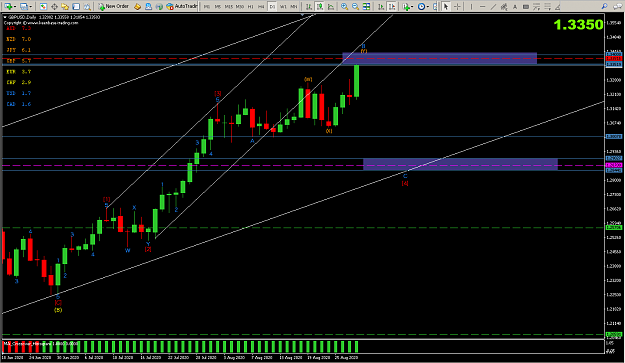
Task: Switch to M5 timeframe
Action: coord(218,6)
